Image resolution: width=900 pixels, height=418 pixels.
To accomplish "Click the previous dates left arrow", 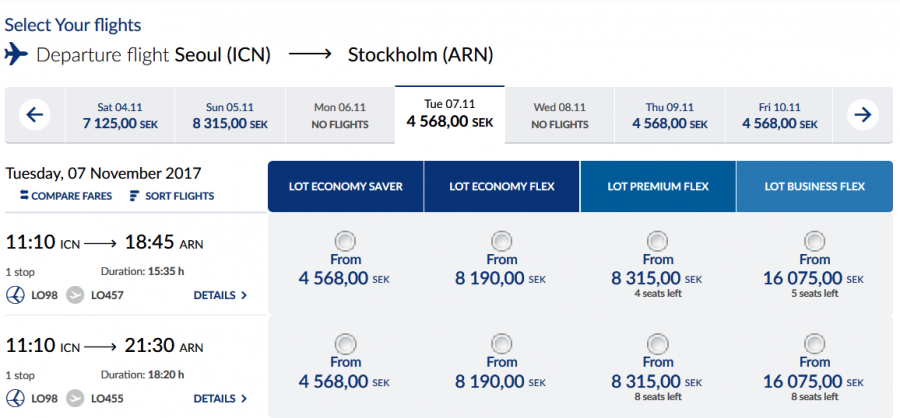I will coord(34,115).
